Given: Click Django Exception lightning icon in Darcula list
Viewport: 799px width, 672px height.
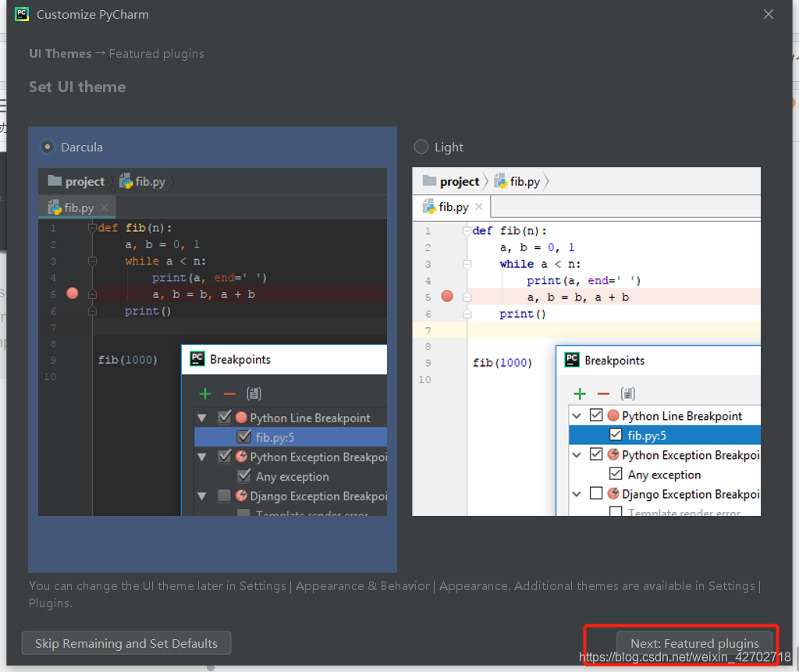Looking at the screenshot, I should [241, 496].
